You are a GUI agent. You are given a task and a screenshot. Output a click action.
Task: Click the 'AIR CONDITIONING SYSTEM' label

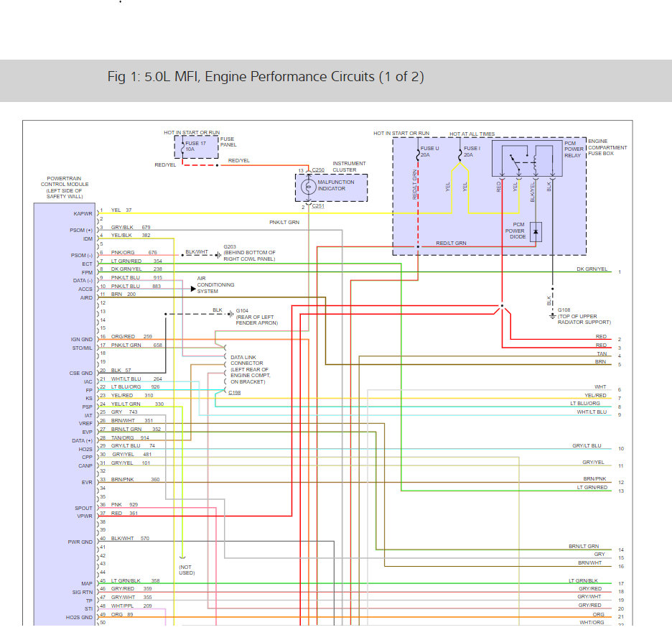pyautogui.click(x=215, y=284)
